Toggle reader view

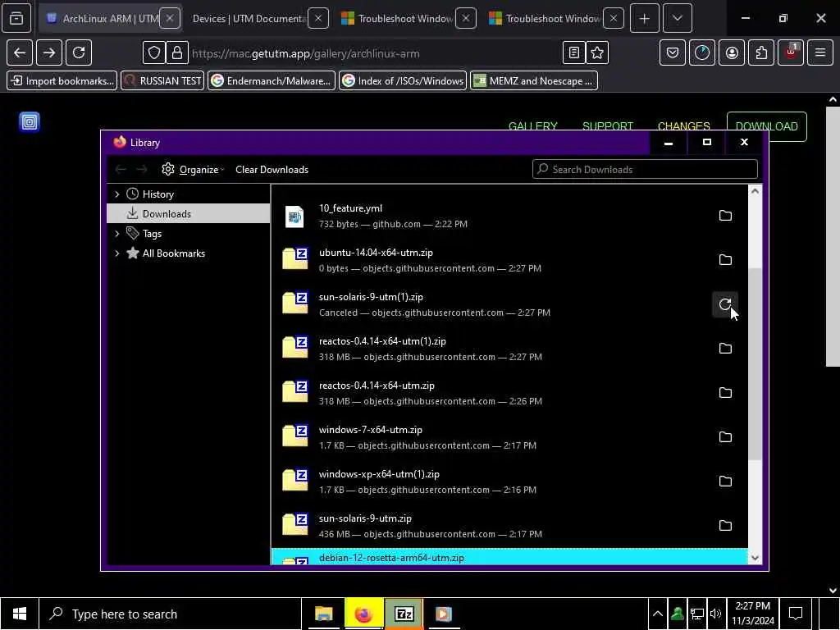(573, 52)
